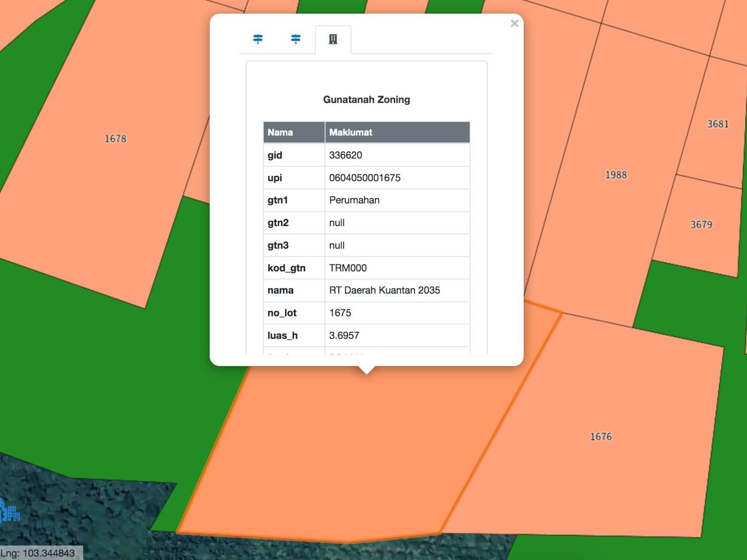
Task: Click the null value in gtn2 row
Action: [337, 223]
